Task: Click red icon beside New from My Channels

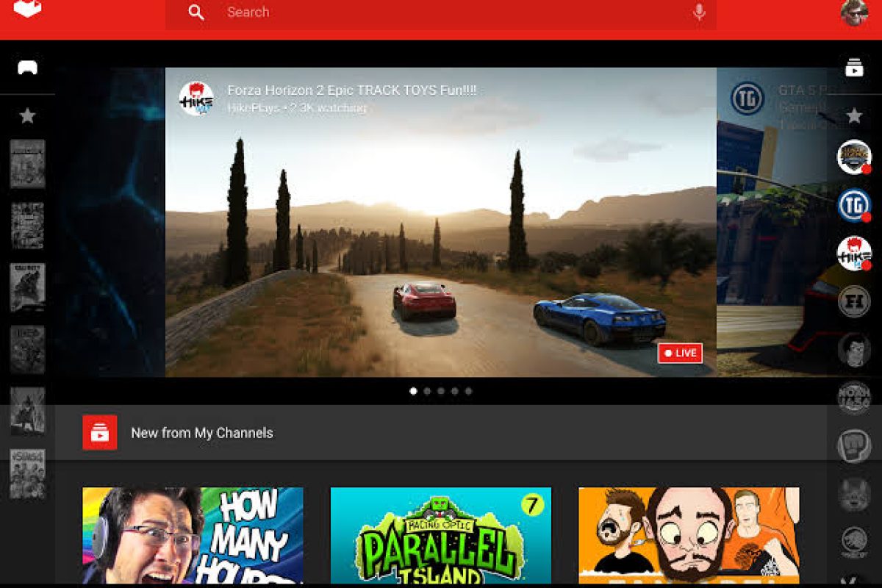Action: point(99,432)
